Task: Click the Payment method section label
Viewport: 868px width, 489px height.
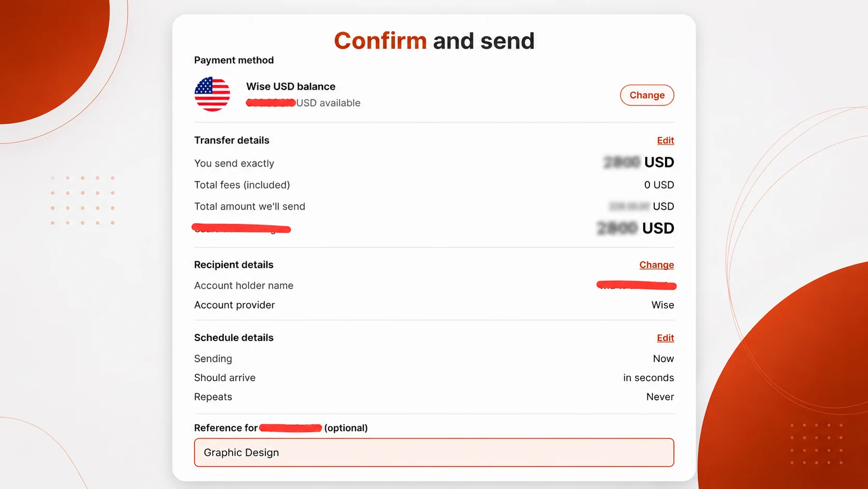Action: pyautogui.click(x=234, y=60)
